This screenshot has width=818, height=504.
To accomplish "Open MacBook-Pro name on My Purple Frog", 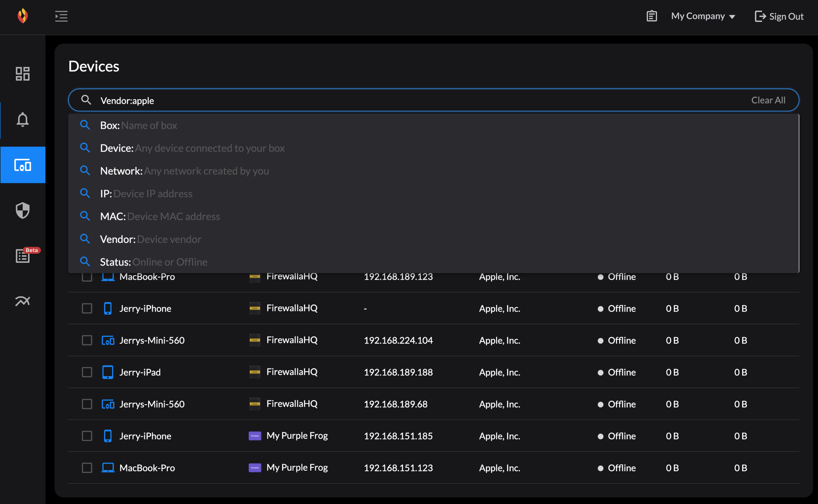I will click(x=147, y=468).
